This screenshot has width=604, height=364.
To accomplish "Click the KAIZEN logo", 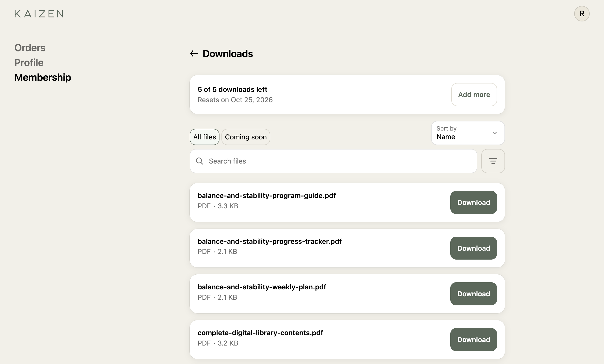I will (x=39, y=14).
